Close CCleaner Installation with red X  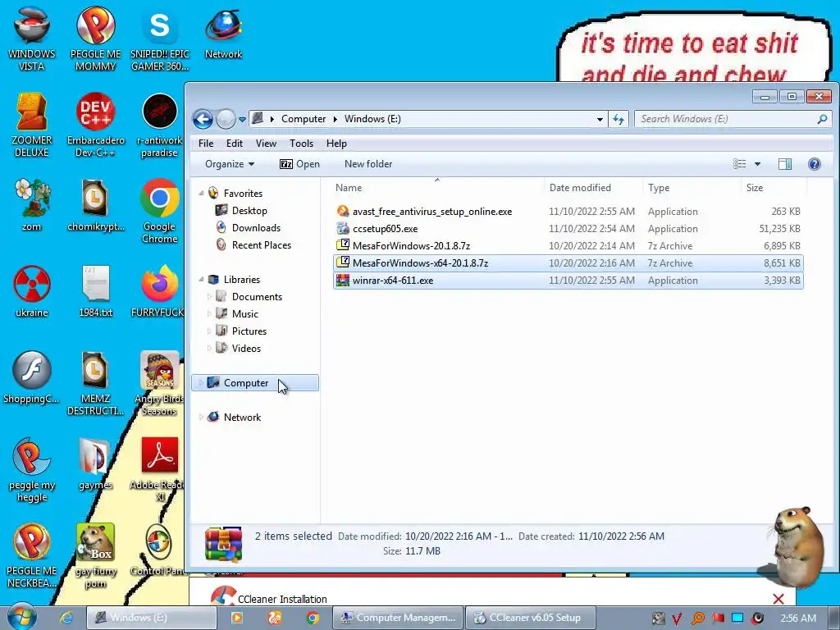point(778,599)
